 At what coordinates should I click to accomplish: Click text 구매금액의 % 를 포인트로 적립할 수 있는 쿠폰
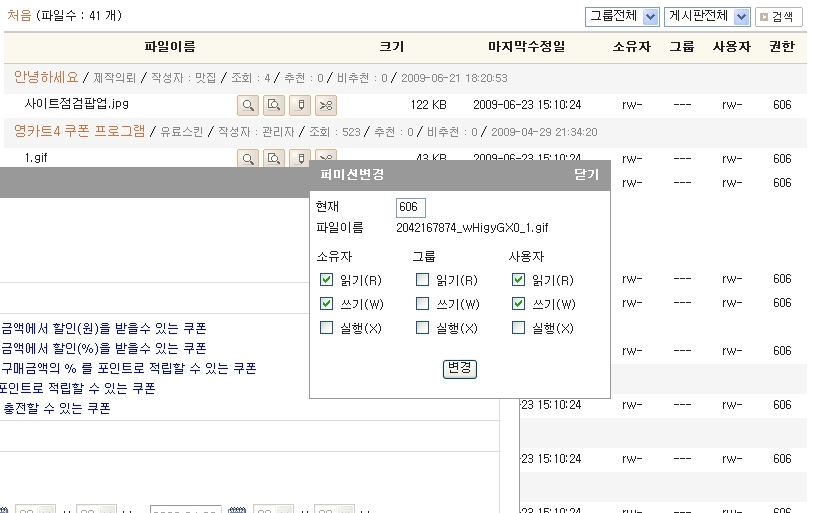(x=129, y=368)
